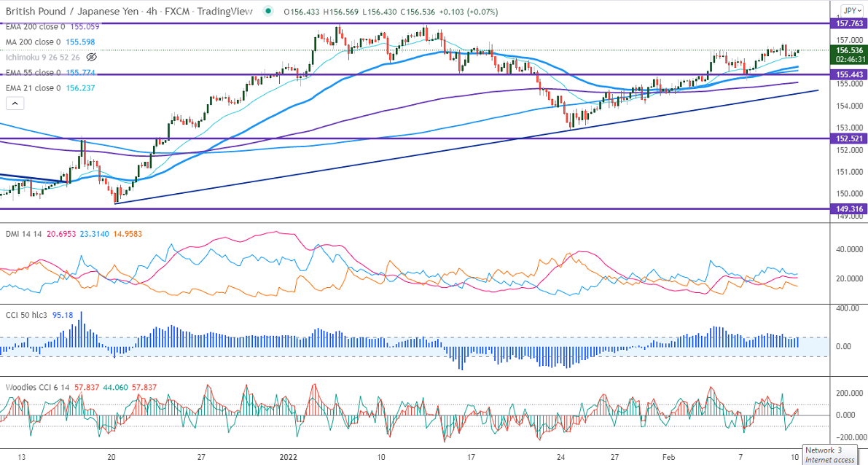Click the 13 date label on the time axis

pyautogui.click(x=21, y=457)
